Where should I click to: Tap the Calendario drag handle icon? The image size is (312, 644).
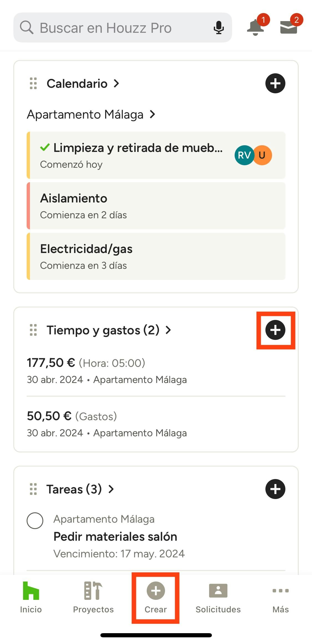coord(33,83)
